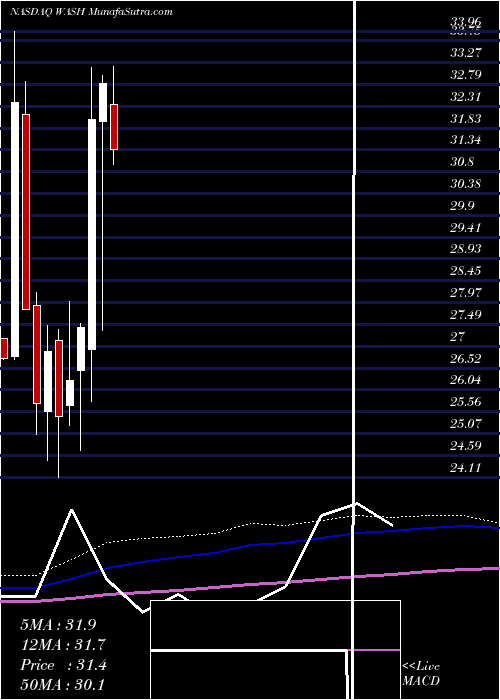Click the 25.56 price axis label
This screenshot has width=500, height=700.
click(x=466, y=402)
